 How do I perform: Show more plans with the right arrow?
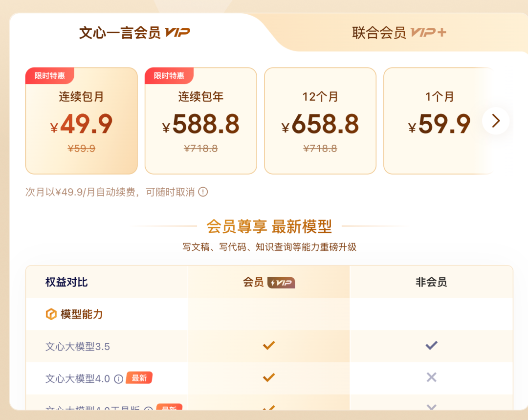point(496,121)
